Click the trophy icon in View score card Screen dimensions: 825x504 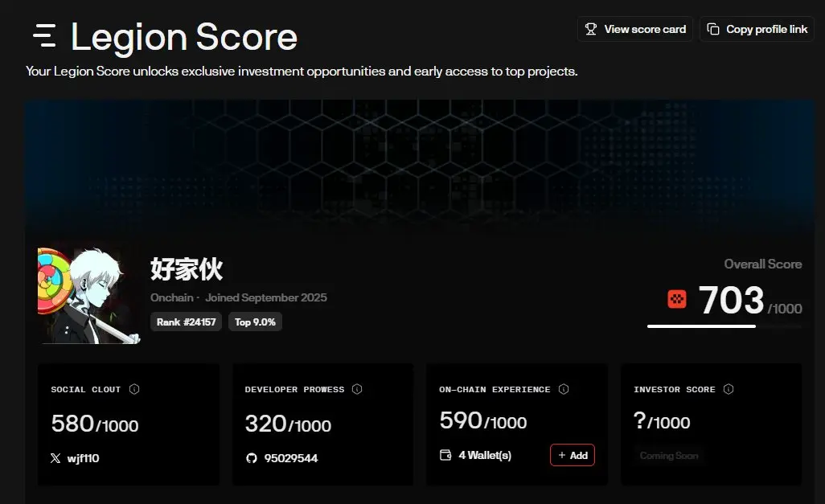pos(591,29)
